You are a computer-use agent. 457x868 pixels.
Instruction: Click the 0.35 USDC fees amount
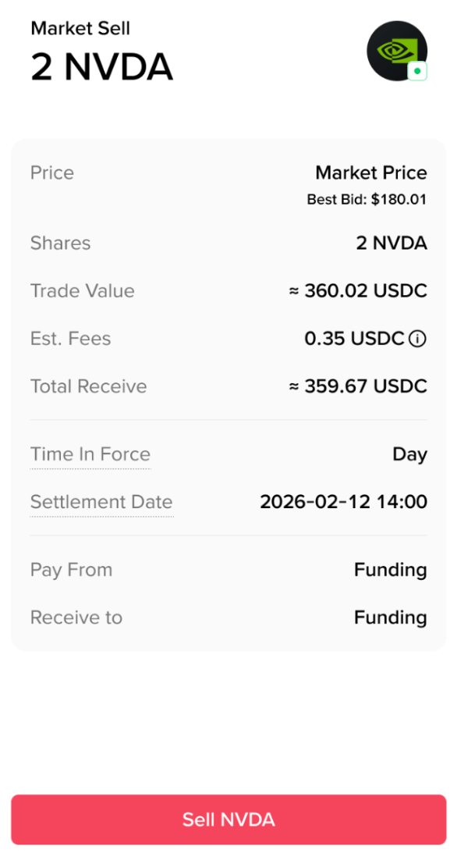coord(354,339)
